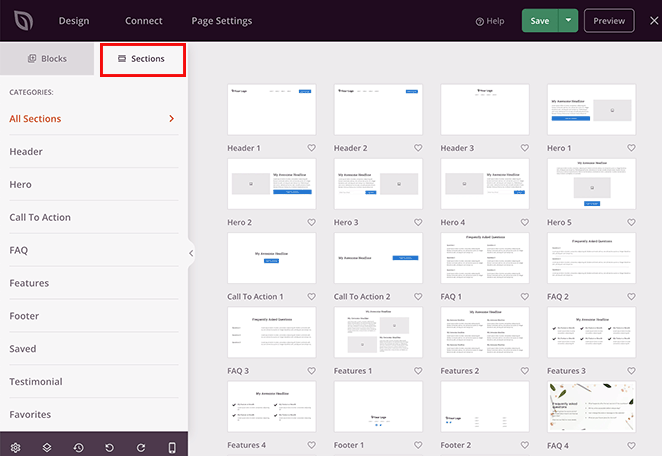
Task: Toggle favorite heart for Hero 1
Action: pos(631,148)
